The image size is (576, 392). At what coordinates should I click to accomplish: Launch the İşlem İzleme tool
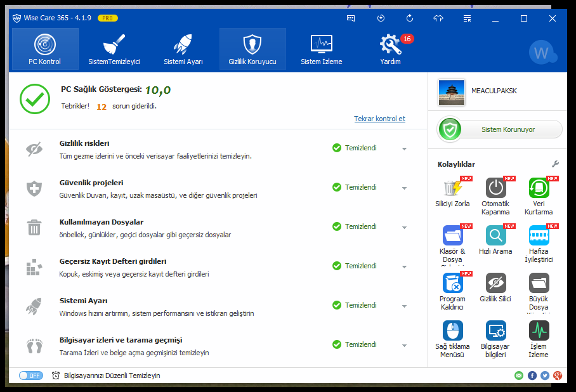click(x=539, y=339)
